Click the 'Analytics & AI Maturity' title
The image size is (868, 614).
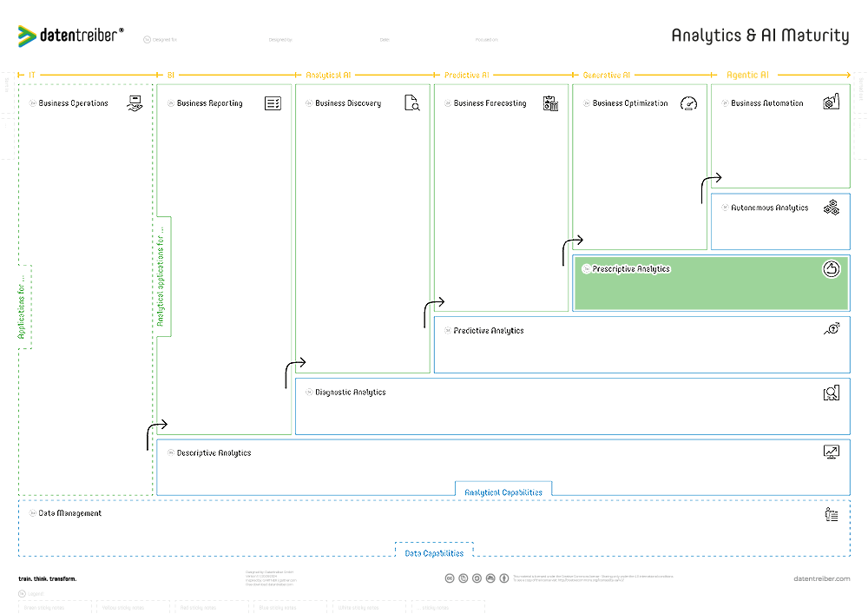760,36
